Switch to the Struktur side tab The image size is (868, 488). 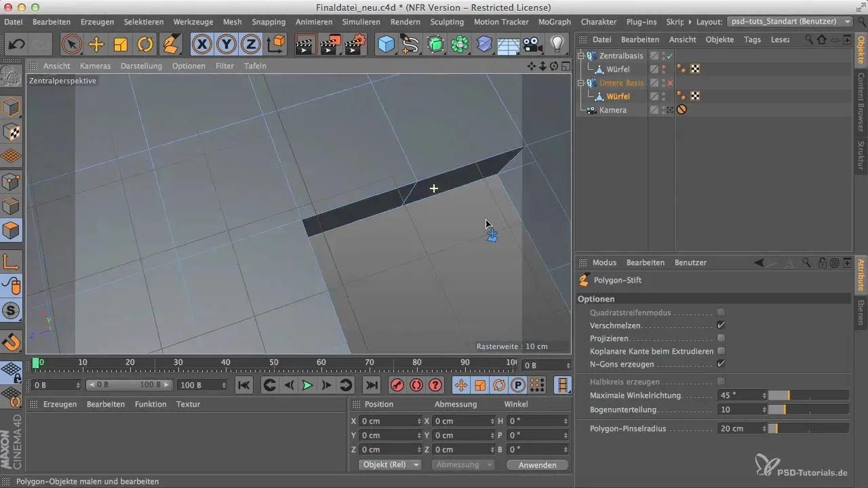pyautogui.click(x=861, y=154)
